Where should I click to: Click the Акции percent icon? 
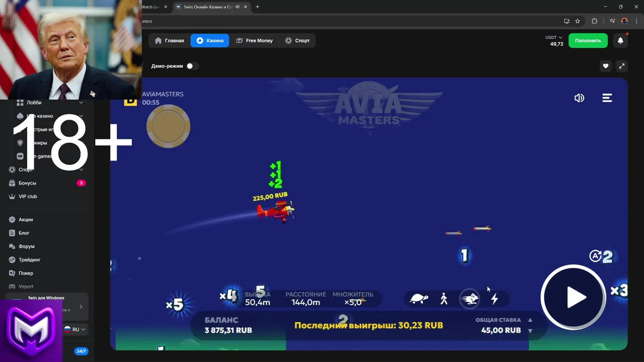(13, 220)
